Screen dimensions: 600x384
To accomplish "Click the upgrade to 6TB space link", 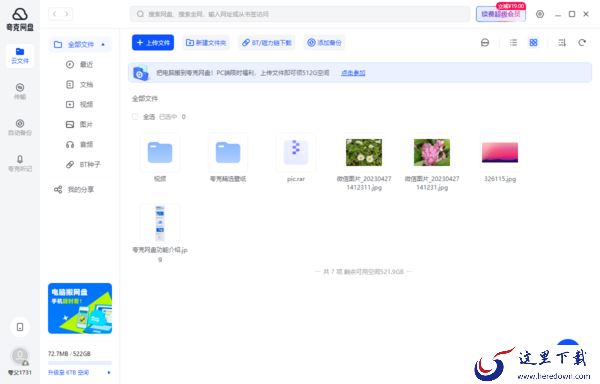I will [x=68, y=372].
